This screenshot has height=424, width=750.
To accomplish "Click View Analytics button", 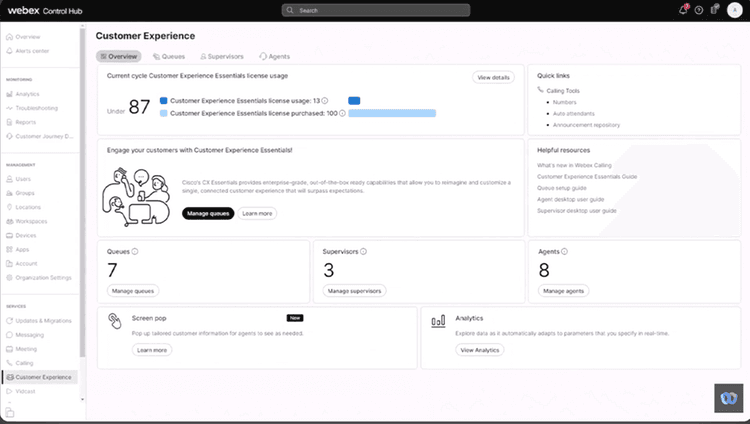I will point(480,350).
